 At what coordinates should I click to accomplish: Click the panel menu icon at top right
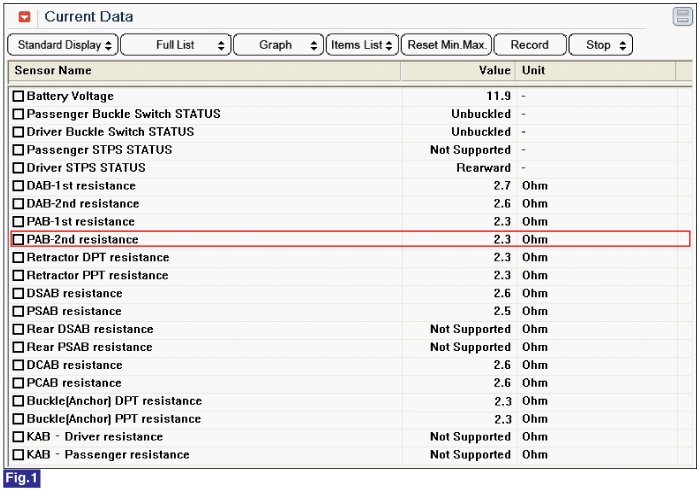coord(682,16)
